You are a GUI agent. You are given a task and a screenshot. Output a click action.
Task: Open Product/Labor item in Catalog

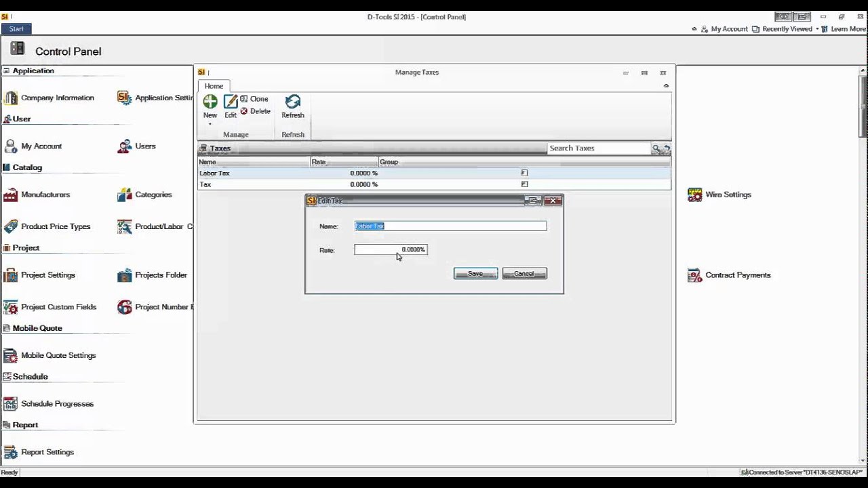[x=155, y=226]
